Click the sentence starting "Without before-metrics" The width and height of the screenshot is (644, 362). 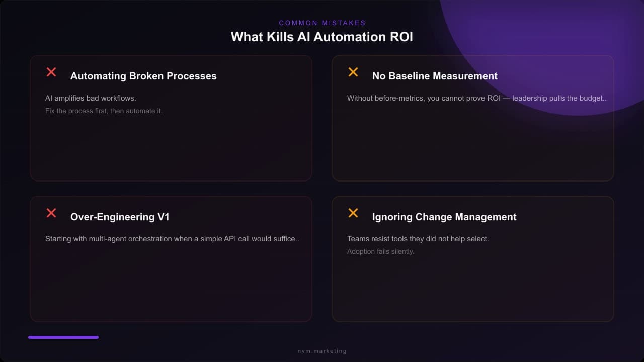(x=477, y=98)
